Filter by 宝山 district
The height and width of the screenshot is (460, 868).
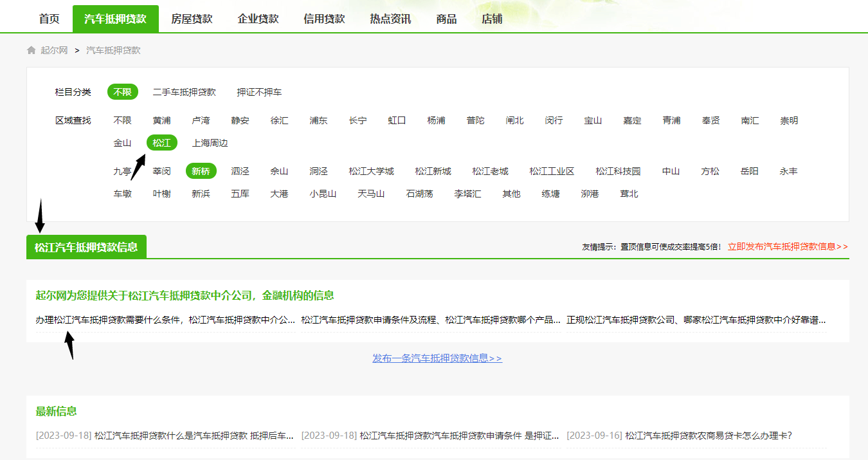click(x=593, y=120)
